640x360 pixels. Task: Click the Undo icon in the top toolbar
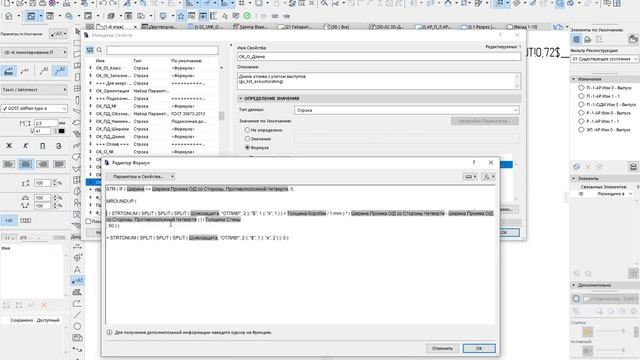103,3
